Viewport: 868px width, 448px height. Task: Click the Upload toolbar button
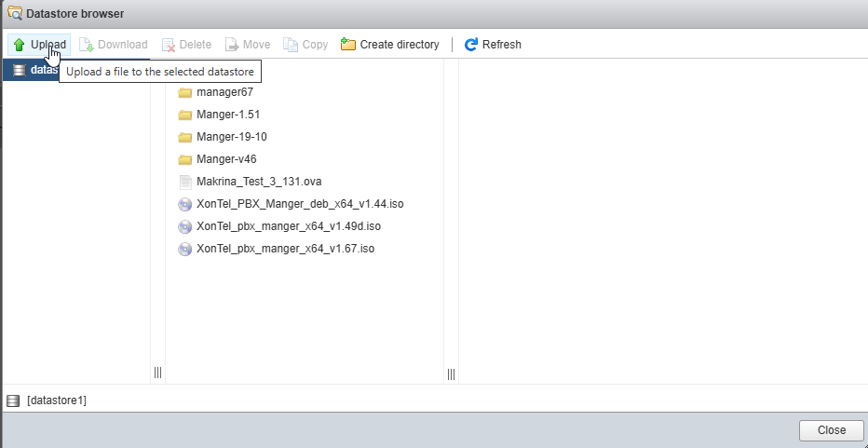(39, 45)
